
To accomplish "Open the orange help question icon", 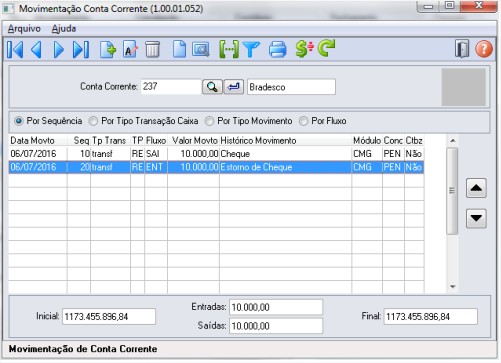I will [x=484, y=49].
